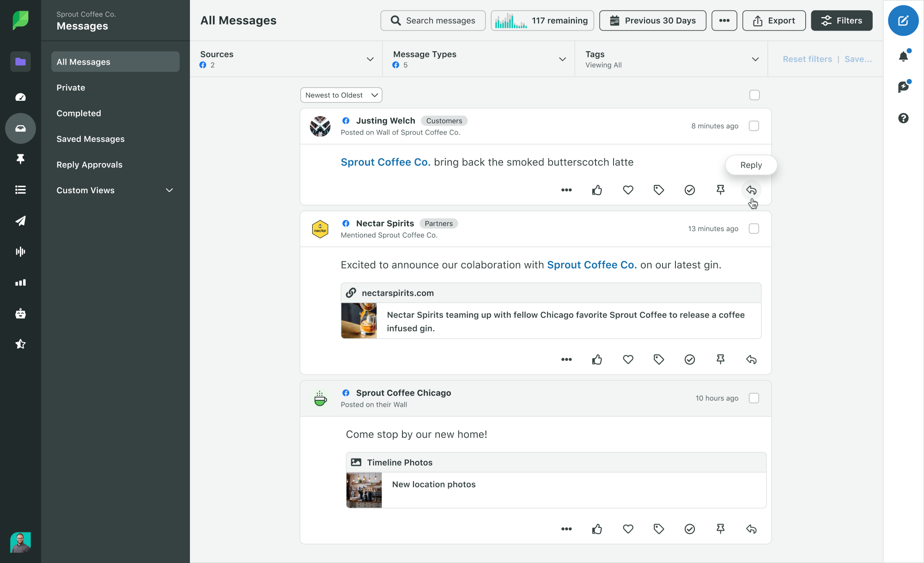Click the love/heart icon on Nectar Spirits post
Image resolution: width=924 pixels, height=563 pixels.
click(628, 359)
